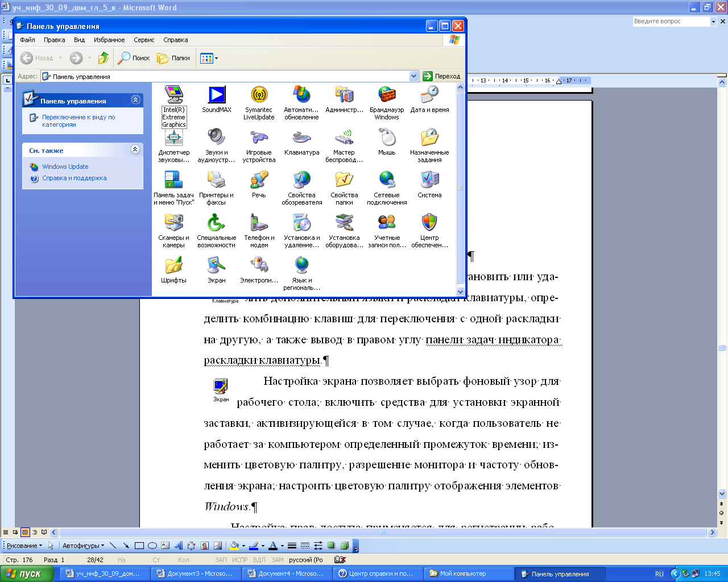
Task: Select the Arrow drawing tool
Action: pyautogui.click(x=126, y=546)
